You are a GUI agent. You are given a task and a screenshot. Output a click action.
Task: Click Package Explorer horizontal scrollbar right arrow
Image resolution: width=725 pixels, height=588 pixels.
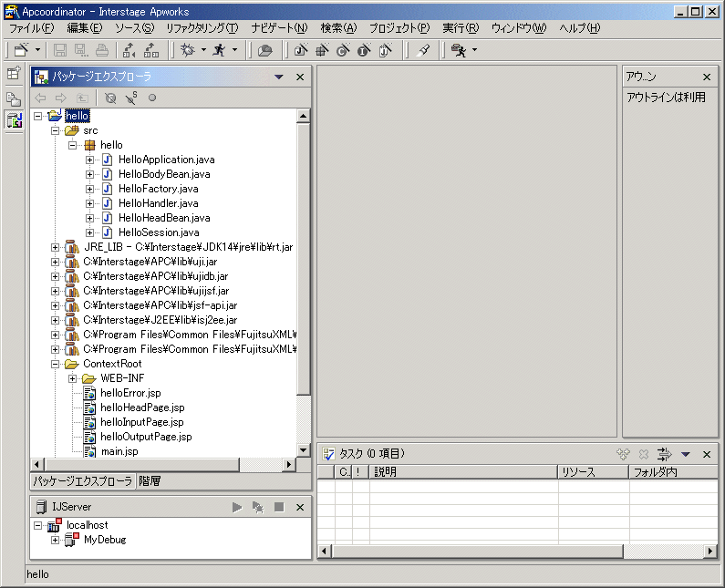tap(289, 464)
